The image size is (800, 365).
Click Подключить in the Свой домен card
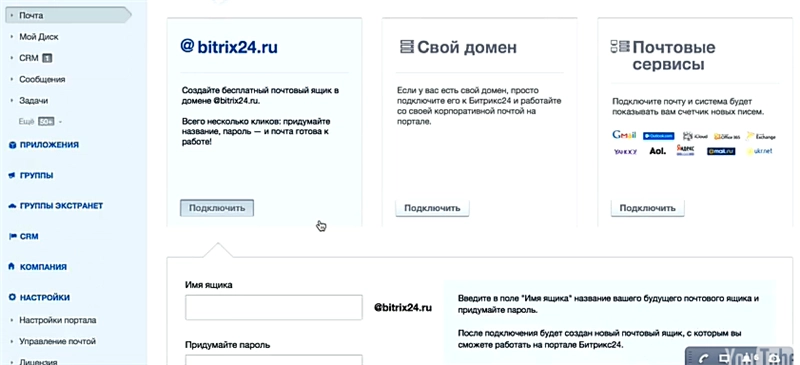coord(432,208)
